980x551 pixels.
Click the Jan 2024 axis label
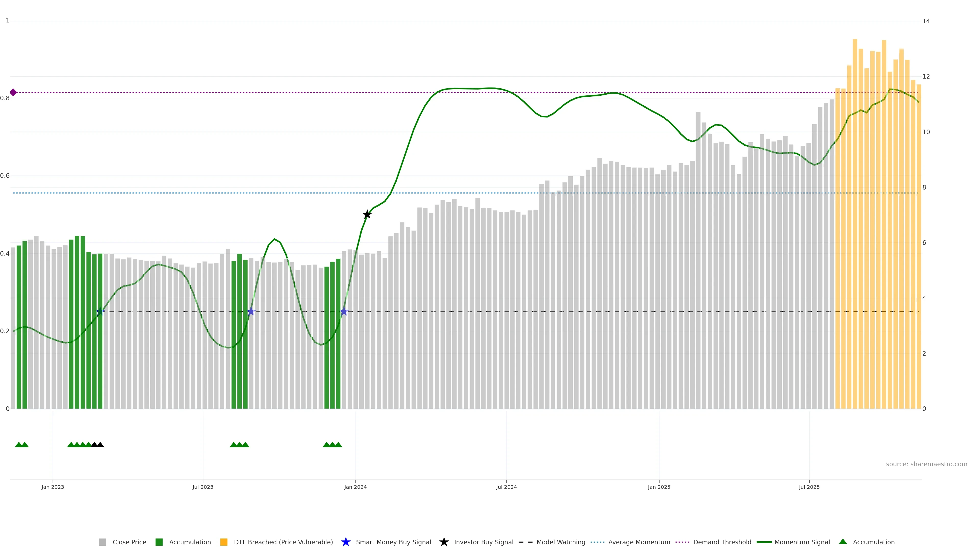355,487
